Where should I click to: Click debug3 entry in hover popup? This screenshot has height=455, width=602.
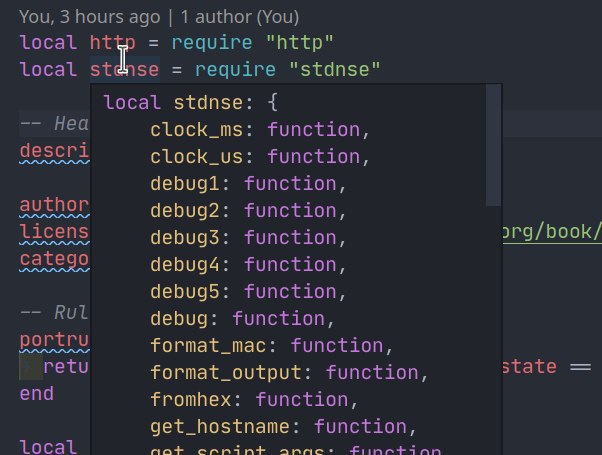[248, 238]
